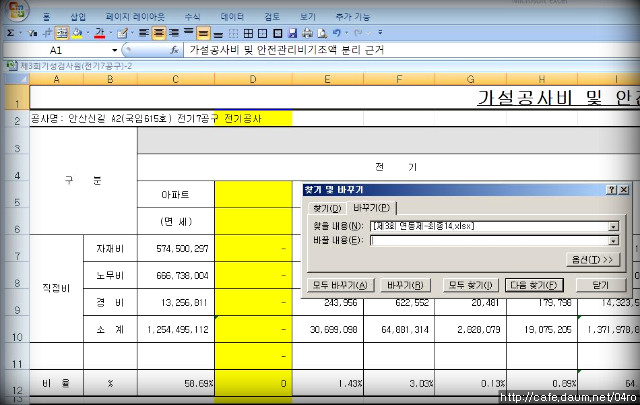Expand the 찾을 내용 history dropdown
Viewport: 640px width, 405px height.
613,227
